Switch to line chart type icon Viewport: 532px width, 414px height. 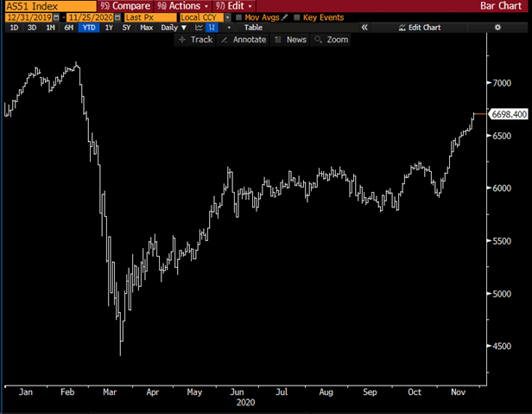pos(198,28)
